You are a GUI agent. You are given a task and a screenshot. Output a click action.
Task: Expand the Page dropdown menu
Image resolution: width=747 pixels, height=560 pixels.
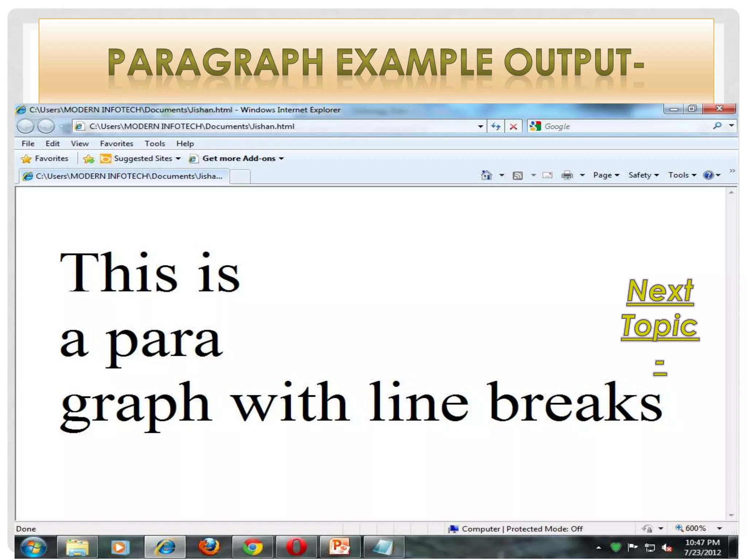606,175
